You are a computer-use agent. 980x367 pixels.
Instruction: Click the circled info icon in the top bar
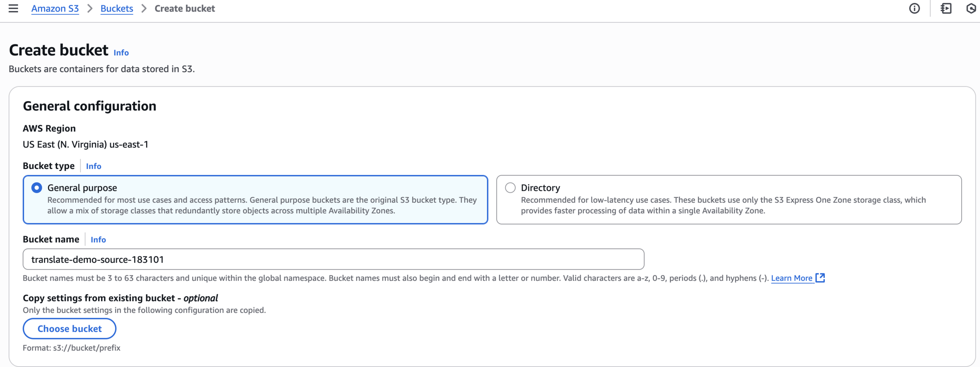pyautogui.click(x=914, y=8)
